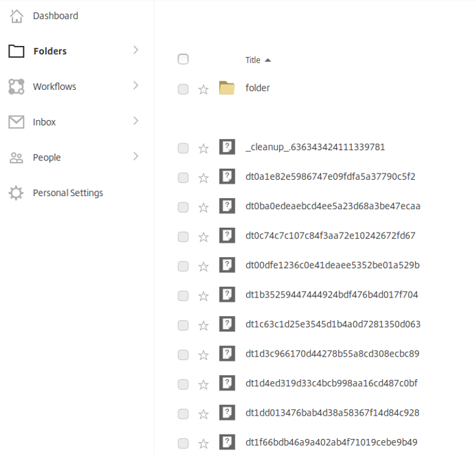
Task: Open Personal Settings menu item
Action: pos(68,193)
